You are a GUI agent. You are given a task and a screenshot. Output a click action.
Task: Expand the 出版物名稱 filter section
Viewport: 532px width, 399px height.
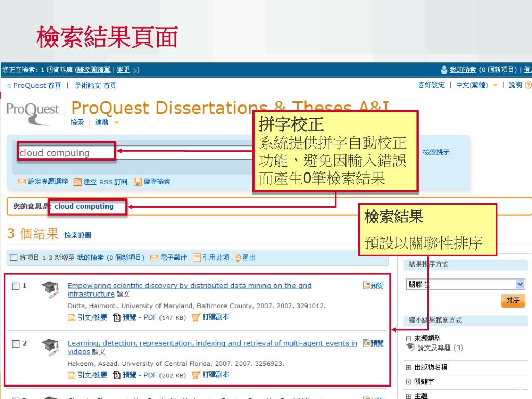[408, 367]
